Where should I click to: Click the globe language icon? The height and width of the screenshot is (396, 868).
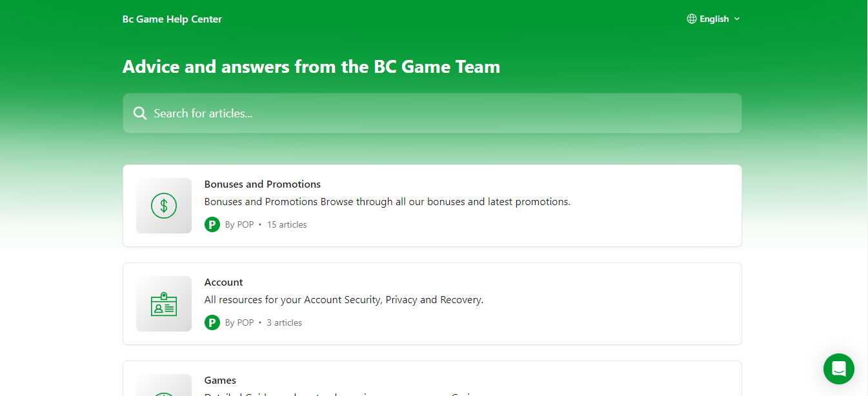point(692,19)
